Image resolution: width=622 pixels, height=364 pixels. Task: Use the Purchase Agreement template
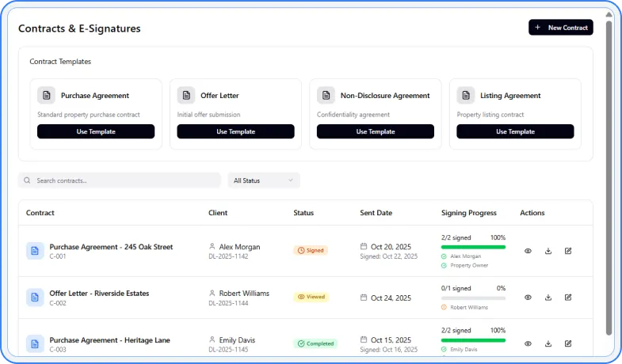coord(96,131)
